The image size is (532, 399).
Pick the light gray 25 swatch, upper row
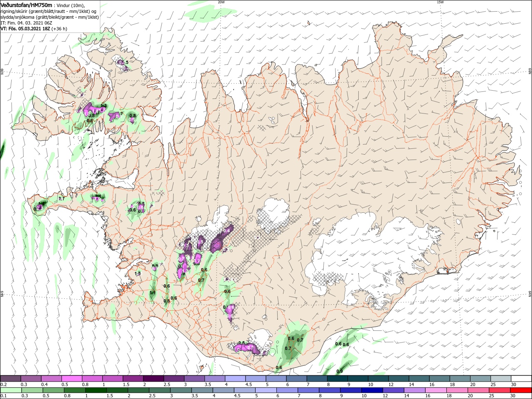coord(501,379)
